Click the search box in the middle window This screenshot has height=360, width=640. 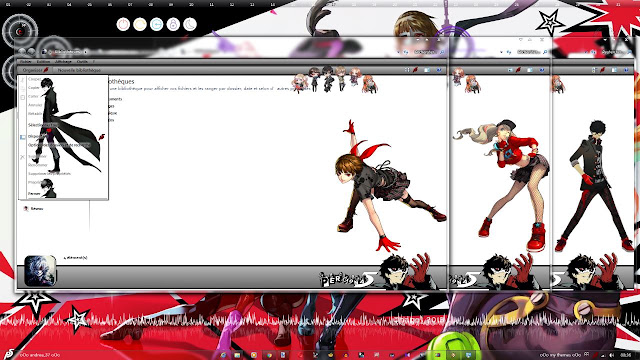pyautogui.click(x=529, y=52)
